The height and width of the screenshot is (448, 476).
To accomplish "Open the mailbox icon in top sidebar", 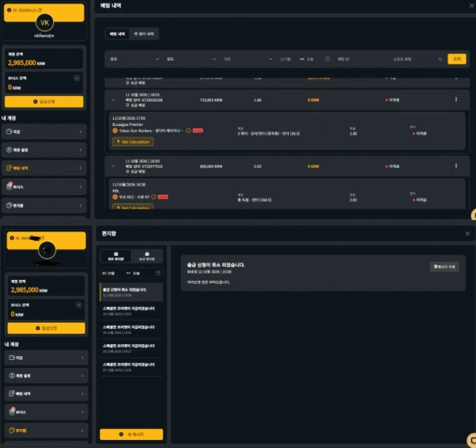I will click(9, 205).
